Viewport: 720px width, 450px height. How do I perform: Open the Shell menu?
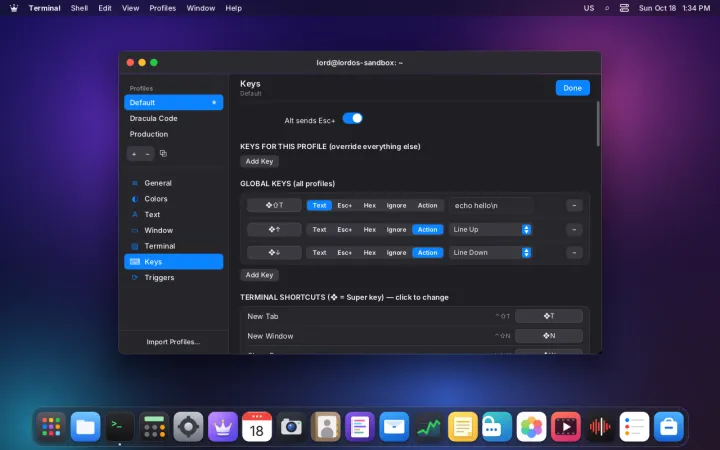tap(79, 8)
